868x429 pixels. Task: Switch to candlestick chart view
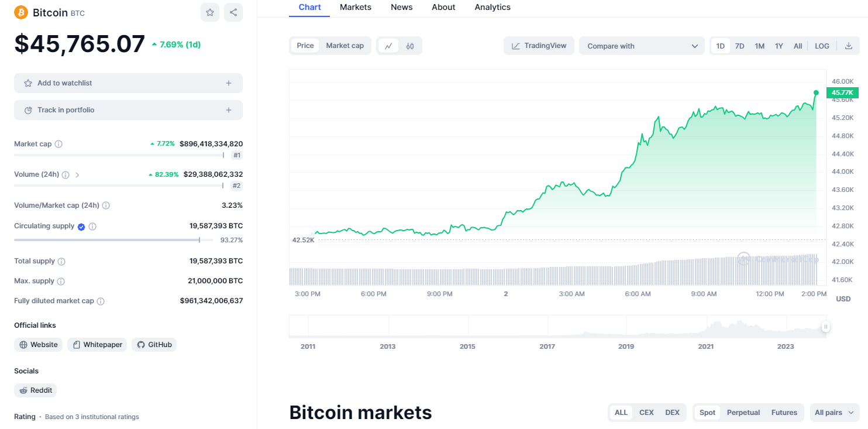click(410, 46)
